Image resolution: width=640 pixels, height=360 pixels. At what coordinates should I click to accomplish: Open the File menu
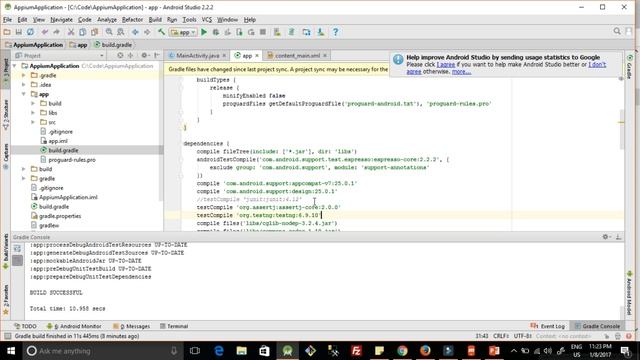(7, 20)
